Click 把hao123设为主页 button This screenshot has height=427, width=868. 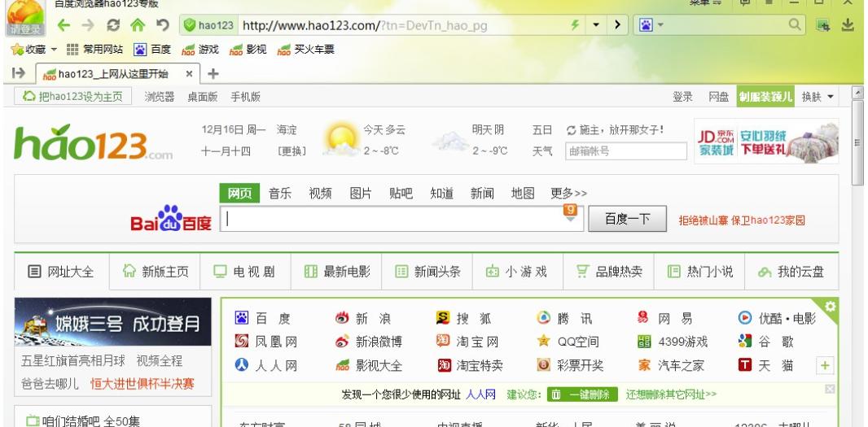72,97
